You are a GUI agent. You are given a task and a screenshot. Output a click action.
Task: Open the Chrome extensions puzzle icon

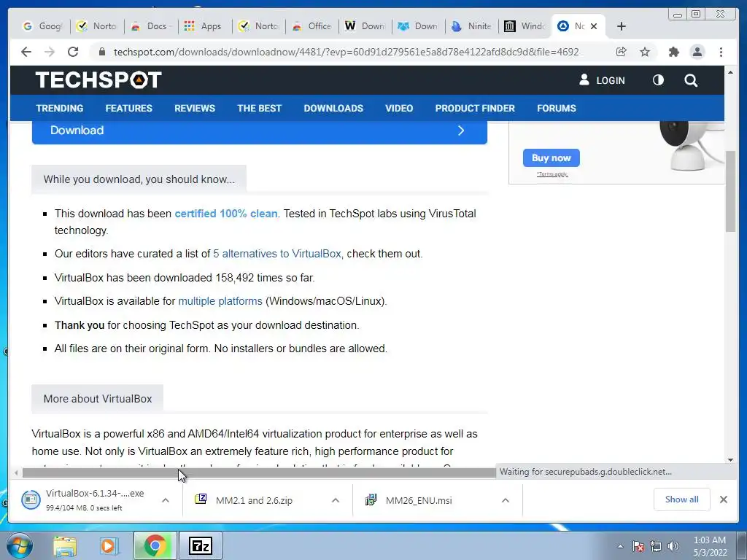[x=673, y=52]
